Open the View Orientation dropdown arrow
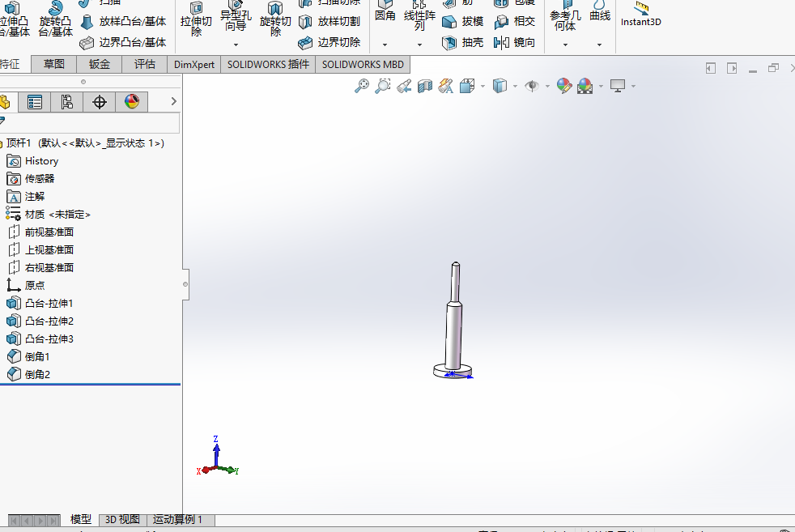Screen dimensions: 795x532 483,86
